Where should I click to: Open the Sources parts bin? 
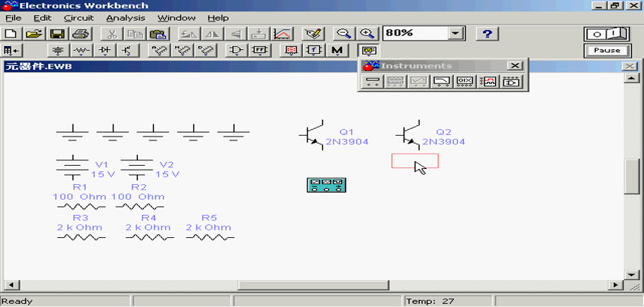pyautogui.click(x=58, y=51)
